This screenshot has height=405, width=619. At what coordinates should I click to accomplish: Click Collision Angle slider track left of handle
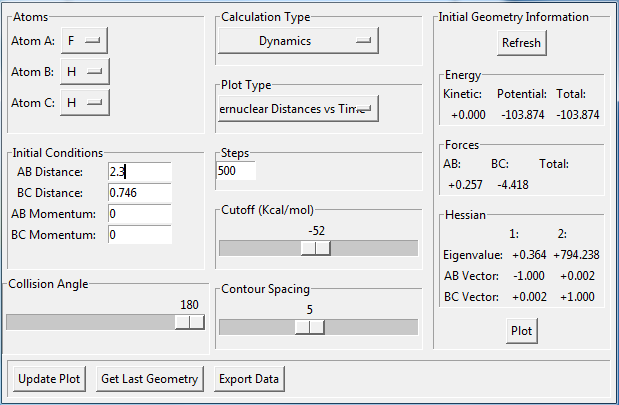[x=90, y=321]
